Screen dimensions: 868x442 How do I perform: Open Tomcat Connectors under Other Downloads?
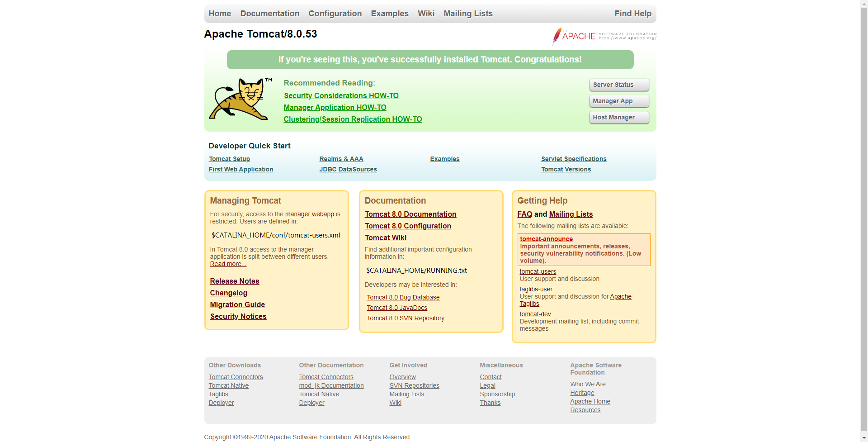pos(236,377)
